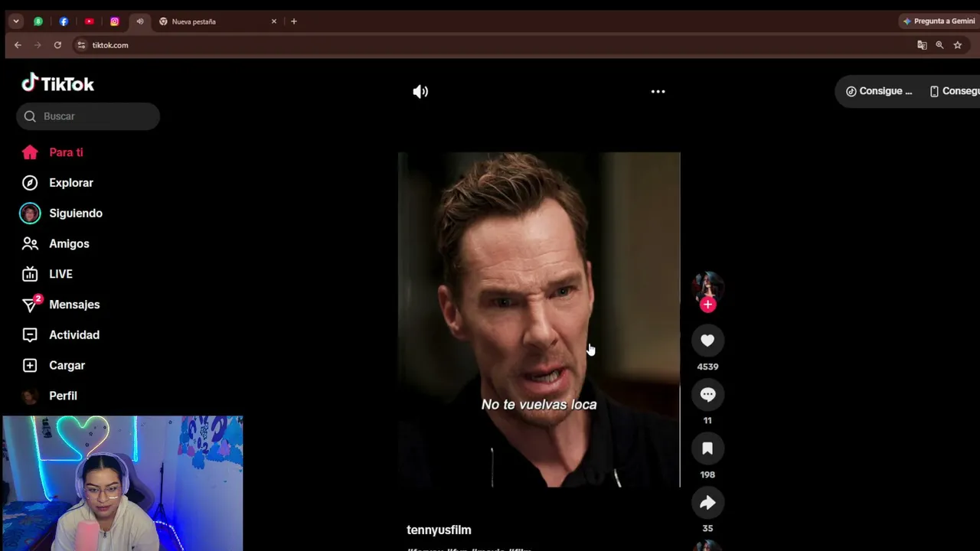View site information for tiktok.com
The image size is (980, 551).
[82, 45]
